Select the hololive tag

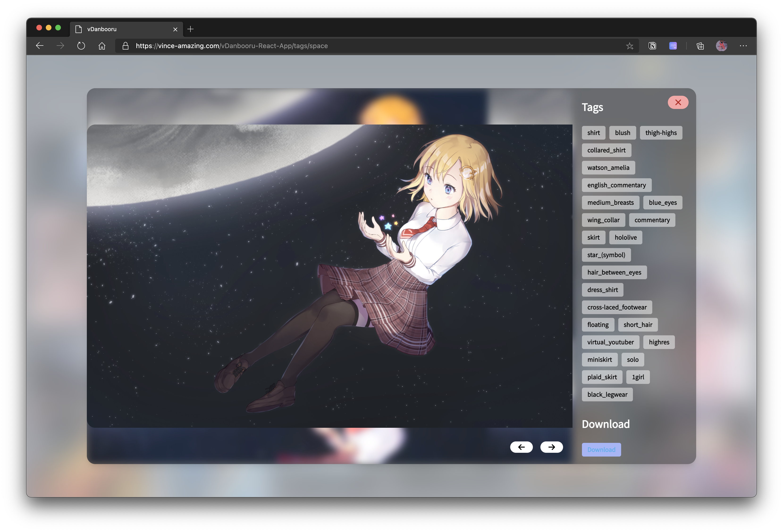pyautogui.click(x=625, y=237)
